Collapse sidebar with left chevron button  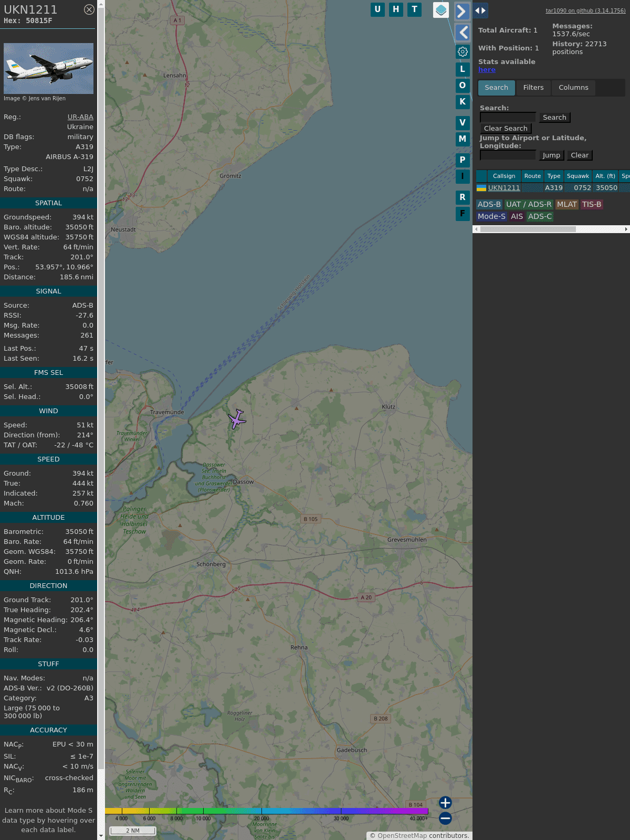(x=462, y=33)
